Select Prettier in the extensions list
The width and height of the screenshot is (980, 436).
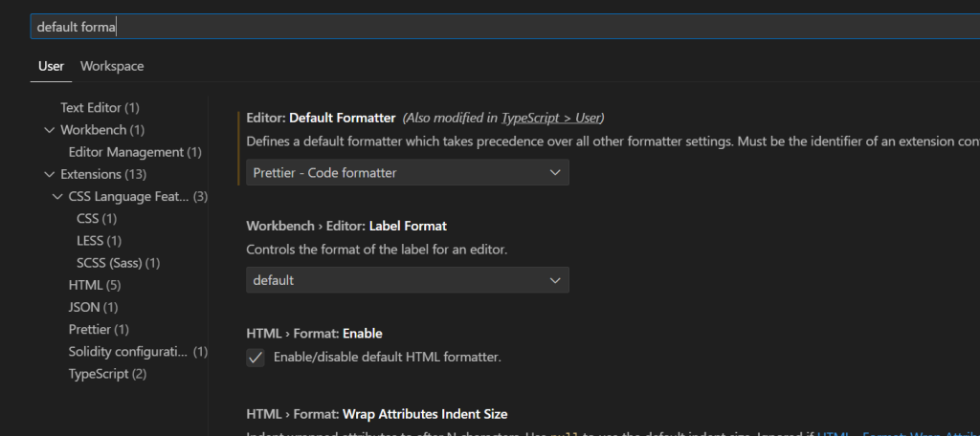(x=99, y=329)
